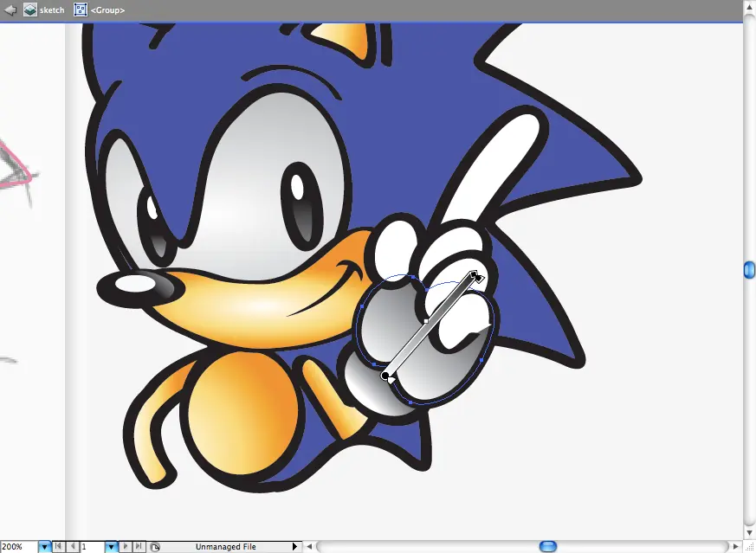This screenshot has height=553, width=756.
Task: Click the 200% zoom level field
Action: pos(18,547)
